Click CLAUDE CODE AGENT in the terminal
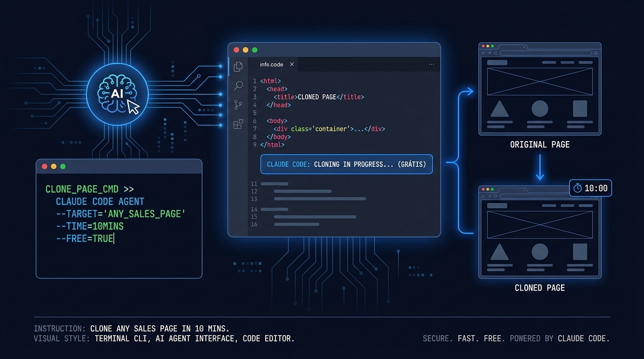Screen dimensions: 644x359 pos(100,201)
